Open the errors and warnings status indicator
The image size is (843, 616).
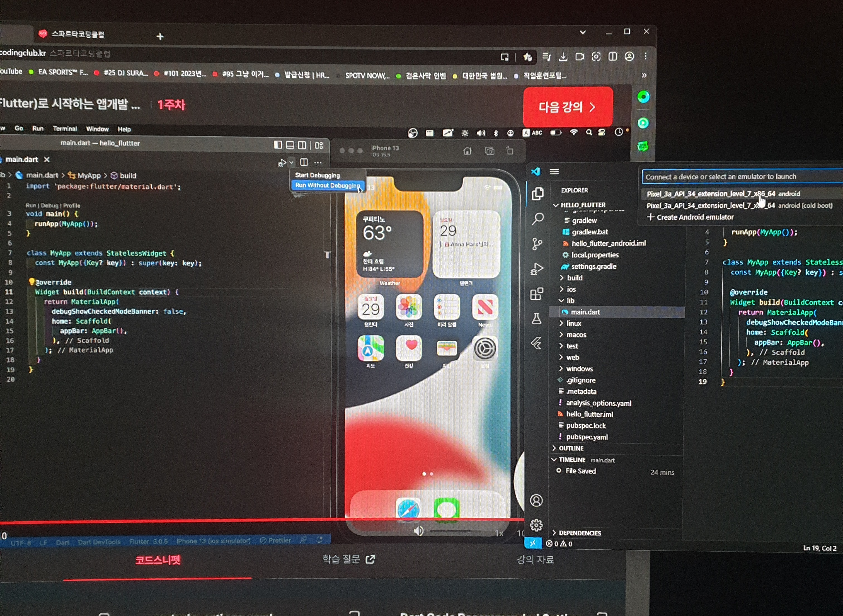559,544
